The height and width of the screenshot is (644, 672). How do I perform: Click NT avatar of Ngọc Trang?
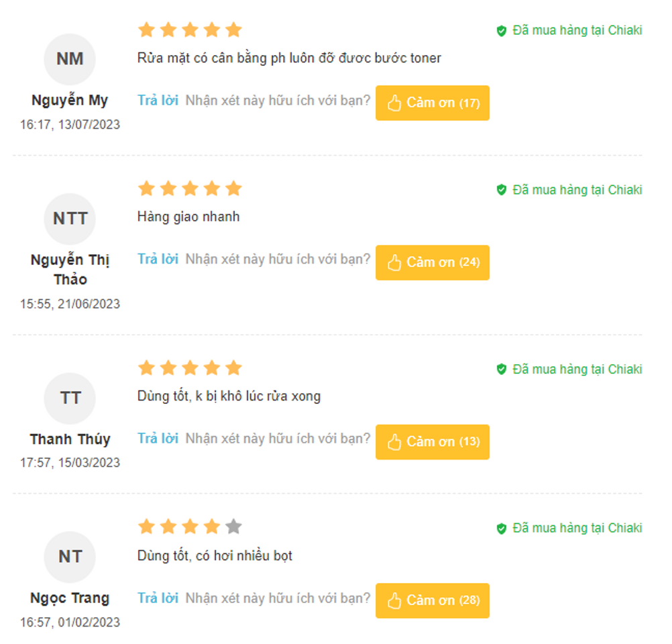click(70, 557)
